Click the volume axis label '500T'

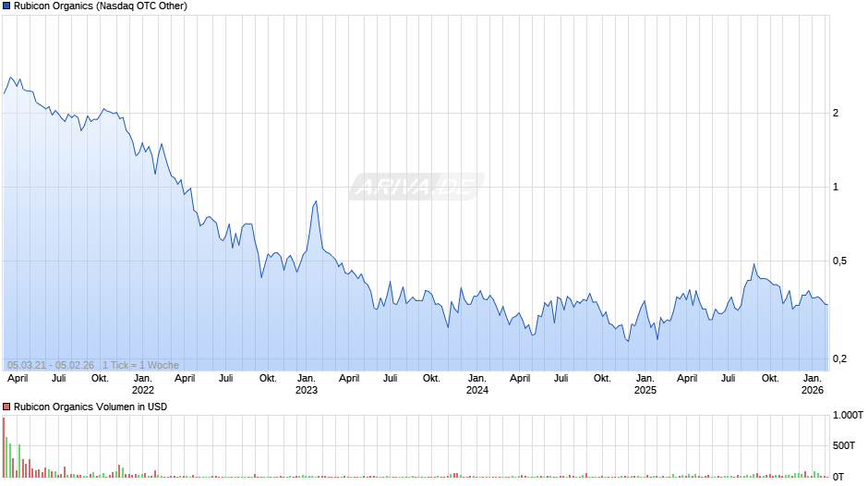tap(844, 445)
